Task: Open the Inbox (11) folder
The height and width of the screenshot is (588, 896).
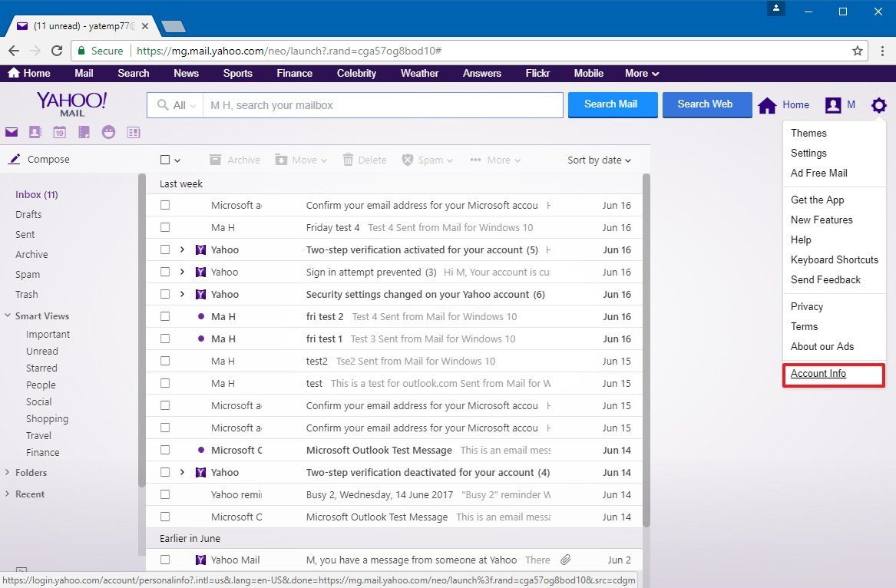Action: [37, 194]
